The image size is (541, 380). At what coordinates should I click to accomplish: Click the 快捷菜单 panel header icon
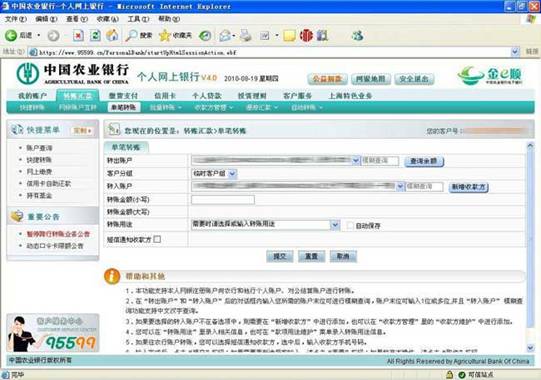pyautogui.click(x=17, y=130)
